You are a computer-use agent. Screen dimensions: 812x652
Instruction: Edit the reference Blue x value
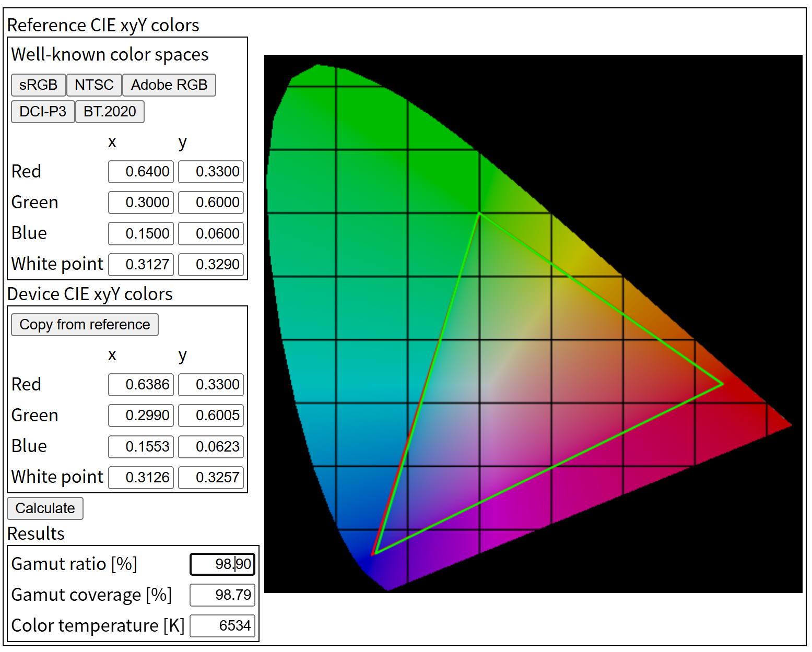(x=141, y=233)
